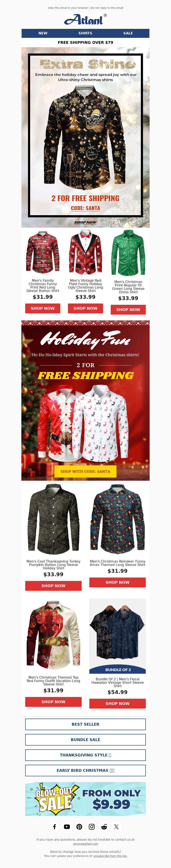This screenshot has height=868, width=171.
Task: Click the unsubscribe from this list link
Action: click(x=110, y=856)
